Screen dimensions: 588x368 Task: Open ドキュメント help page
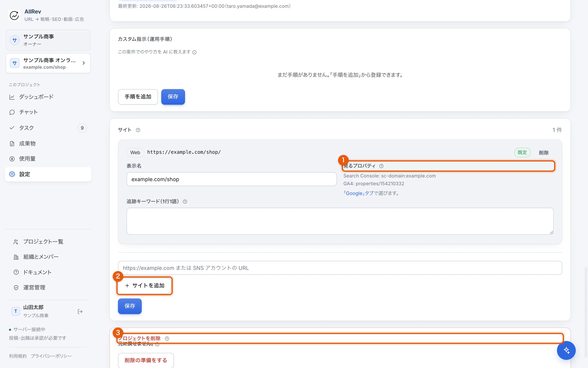point(48,272)
